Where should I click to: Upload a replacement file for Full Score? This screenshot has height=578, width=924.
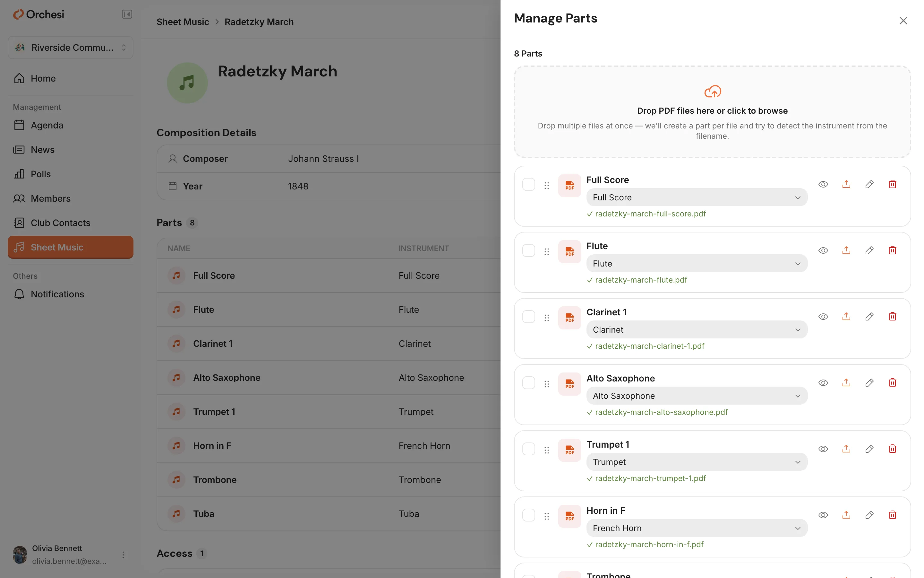846,184
